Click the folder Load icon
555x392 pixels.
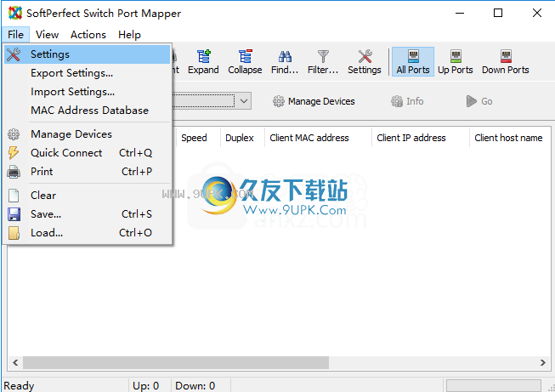coord(14,233)
